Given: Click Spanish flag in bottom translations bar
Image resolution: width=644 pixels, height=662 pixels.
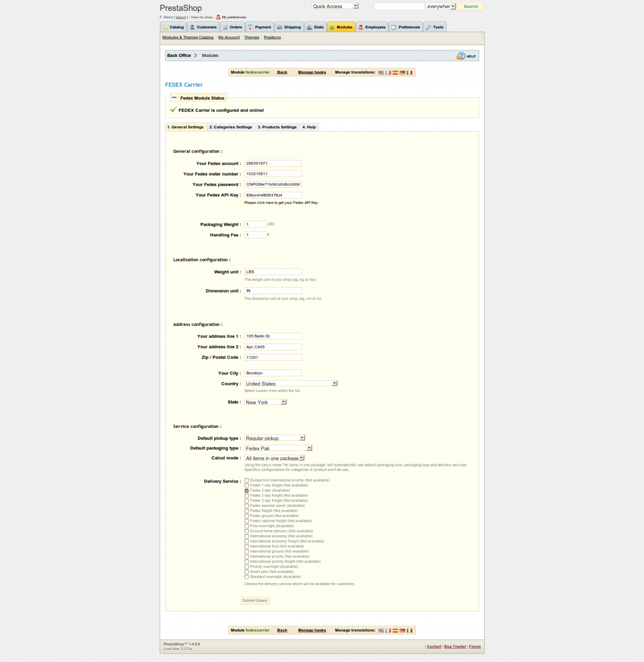Looking at the screenshot, I should pos(395,631).
